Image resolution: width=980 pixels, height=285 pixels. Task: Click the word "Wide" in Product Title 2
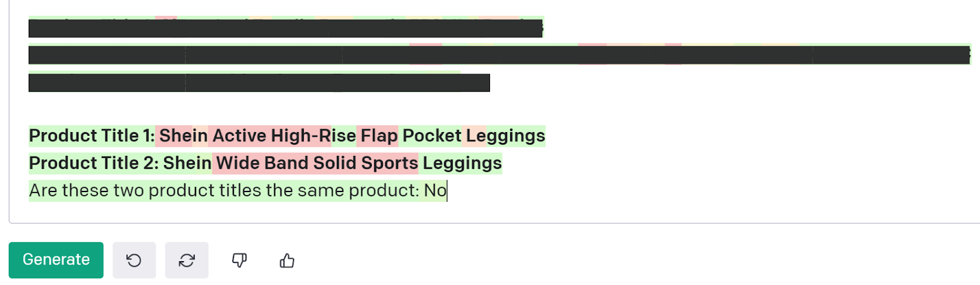[238, 163]
